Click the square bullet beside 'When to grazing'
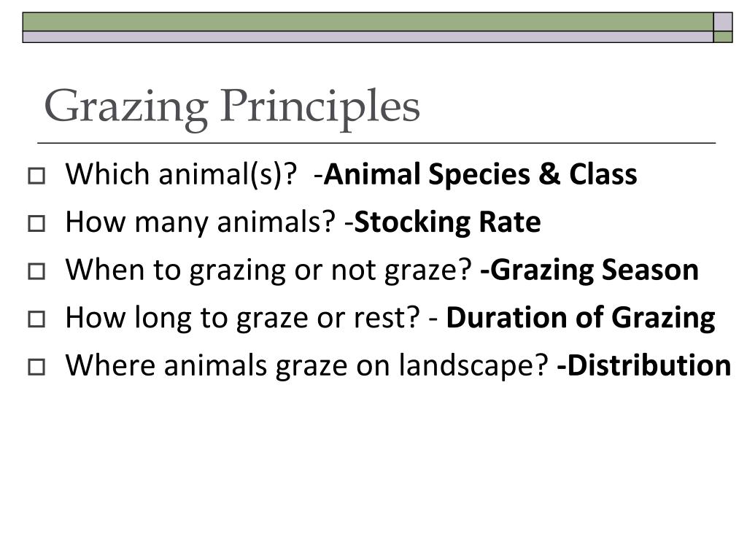Viewport: 747px width, 560px height. click(36, 271)
